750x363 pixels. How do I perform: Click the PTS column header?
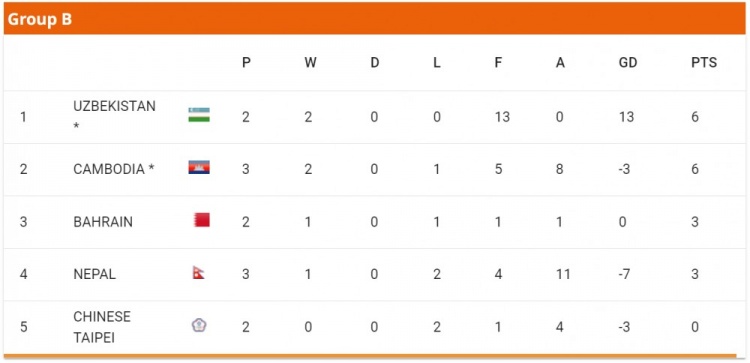[x=704, y=62]
